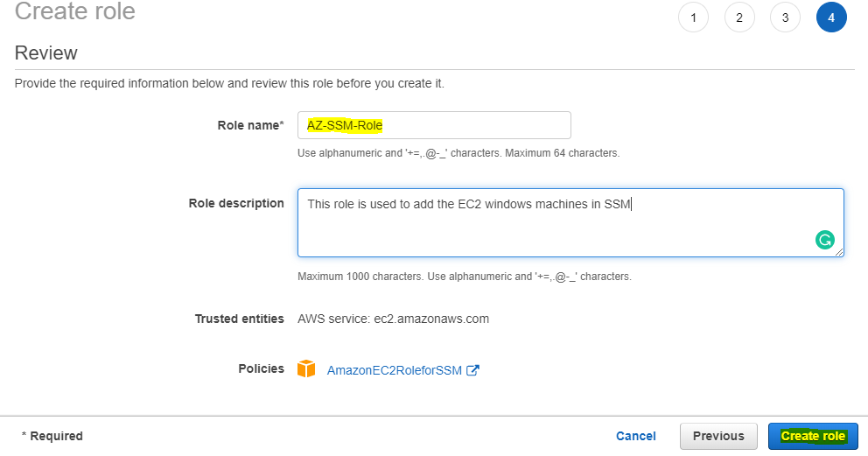Click inside the Role description textarea
This screenshot has width=868, height=456.
coord(570,222)
